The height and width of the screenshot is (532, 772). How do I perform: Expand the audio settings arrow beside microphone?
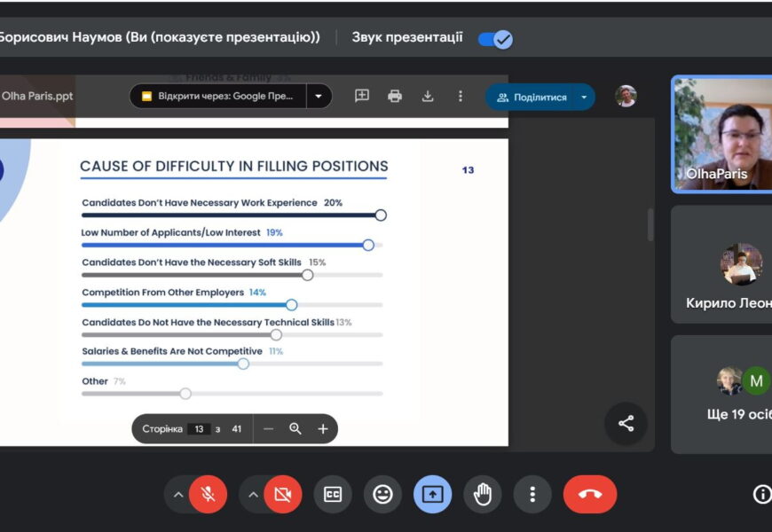[177, 495]
